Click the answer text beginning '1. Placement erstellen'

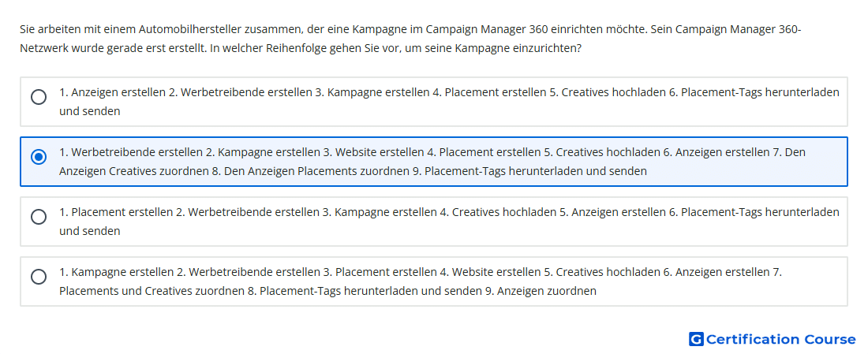pos(449,222)
